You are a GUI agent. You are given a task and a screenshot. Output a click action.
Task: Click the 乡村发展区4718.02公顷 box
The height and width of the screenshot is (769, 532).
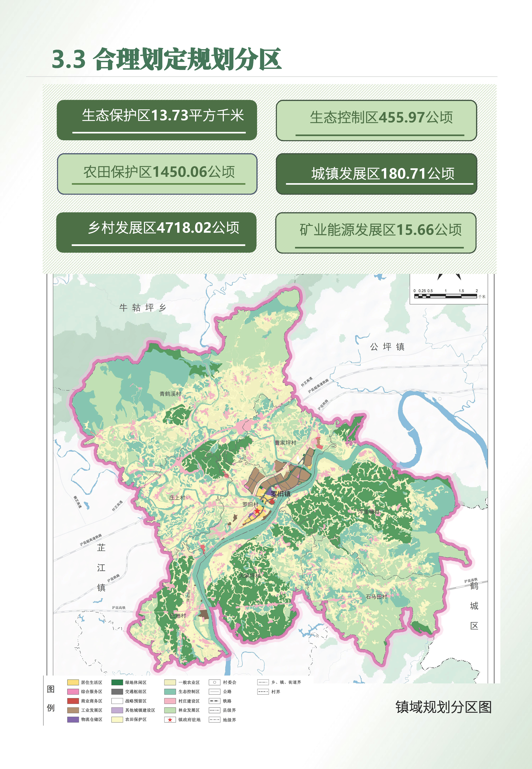[x=156, y=233]
